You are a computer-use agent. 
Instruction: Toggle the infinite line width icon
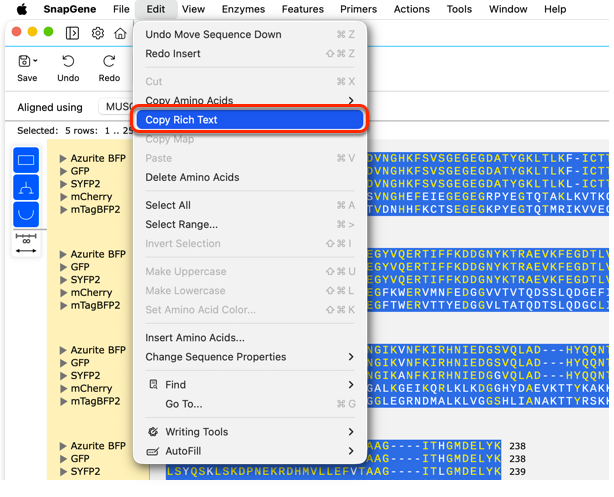click(26, 243)
